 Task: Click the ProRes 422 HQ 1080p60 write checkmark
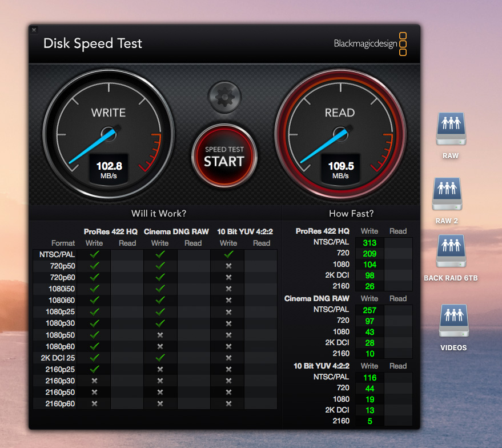pyautogui.click(x=94, y=346)
